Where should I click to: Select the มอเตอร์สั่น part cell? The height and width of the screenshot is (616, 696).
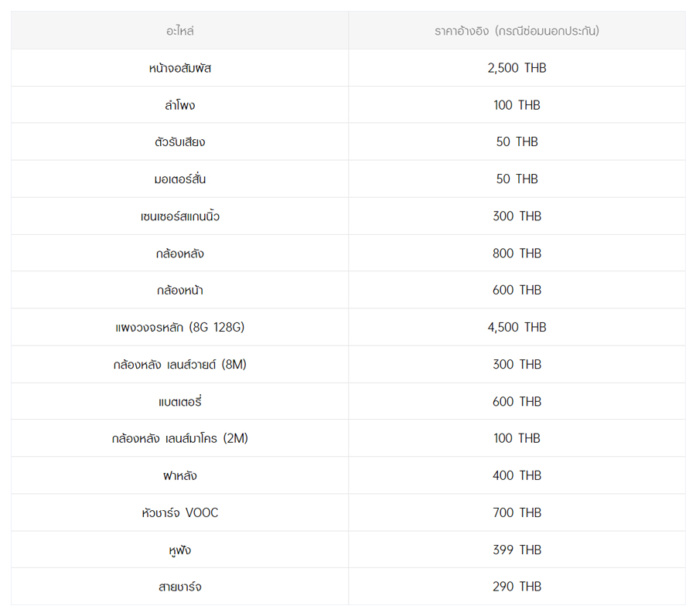(179, 179)
